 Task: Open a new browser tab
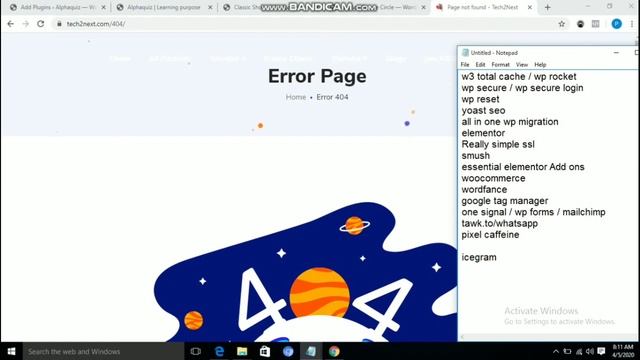(x=547, y=7)
